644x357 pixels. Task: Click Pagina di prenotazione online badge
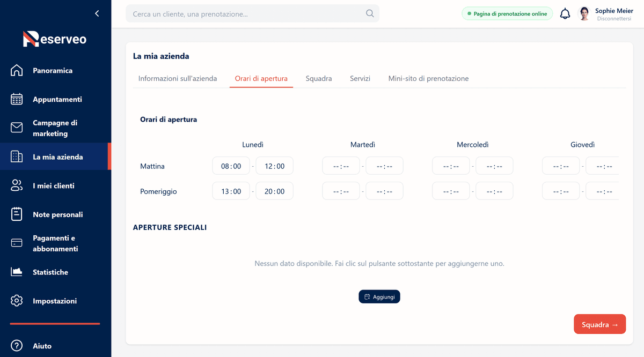tap(507, 14)
